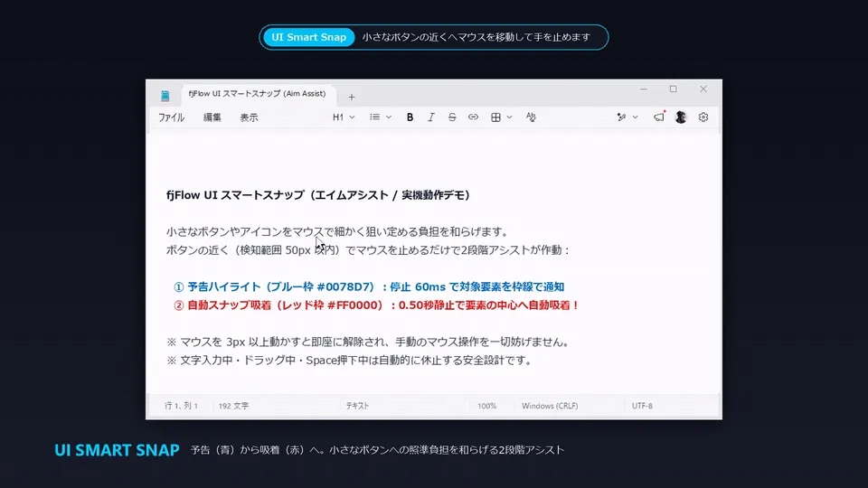
Task: Click the 192 文字 character count
Action: (x=233, y=406)
